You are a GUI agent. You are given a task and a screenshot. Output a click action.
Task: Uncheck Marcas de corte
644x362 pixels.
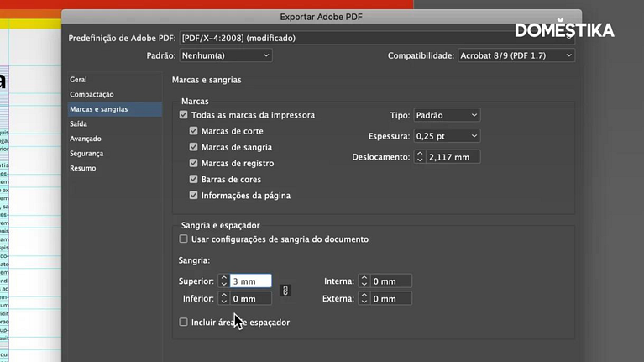tap(194, 131)
